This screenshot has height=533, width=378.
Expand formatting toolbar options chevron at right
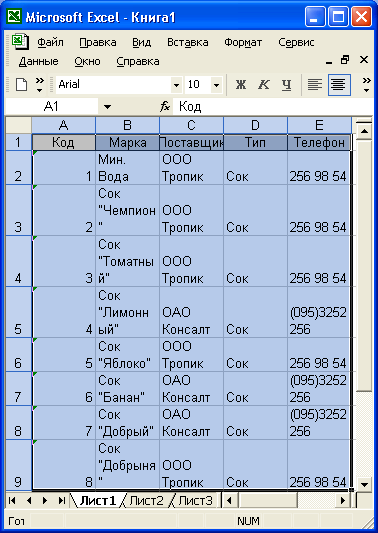pos(366,85)
